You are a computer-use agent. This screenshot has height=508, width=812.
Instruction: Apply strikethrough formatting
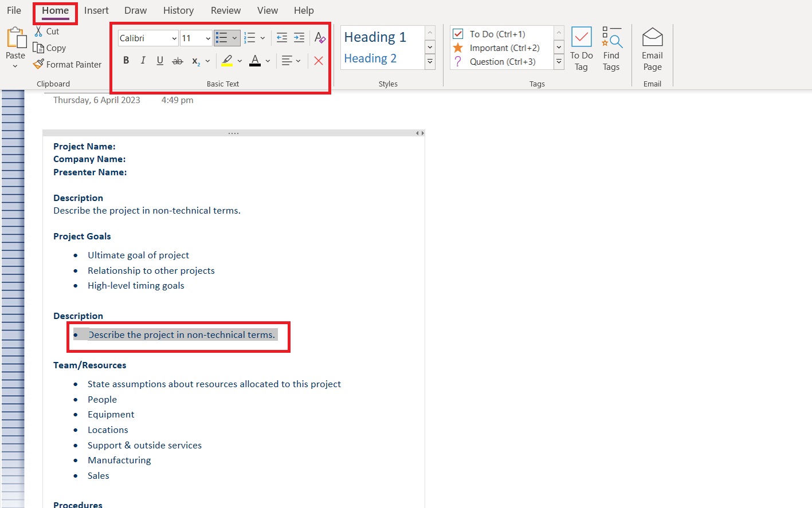(x=178, y=60)
